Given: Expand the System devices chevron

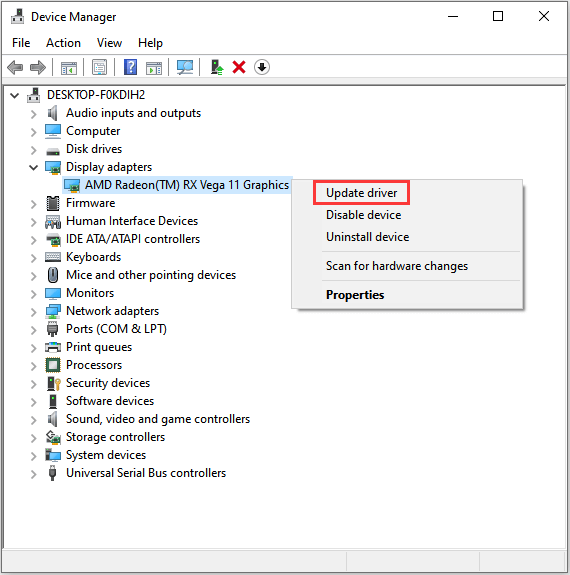Looking at the screenshot, I should [x=33, y=456].
